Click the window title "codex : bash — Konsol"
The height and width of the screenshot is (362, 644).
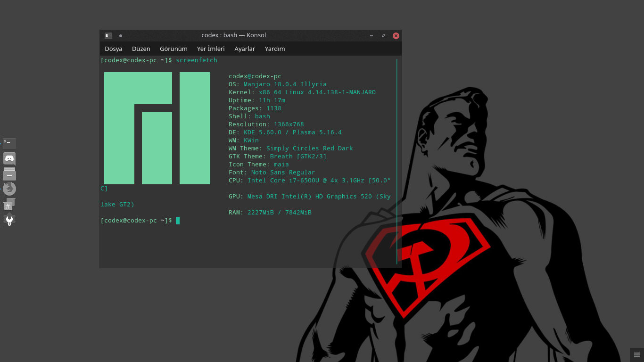[234, 35]
